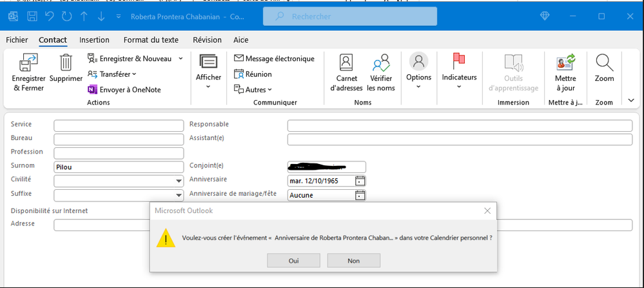Screen dimensions: 644x288
Task: Close the Microsoft Outlook dialog
Action: 487,211
